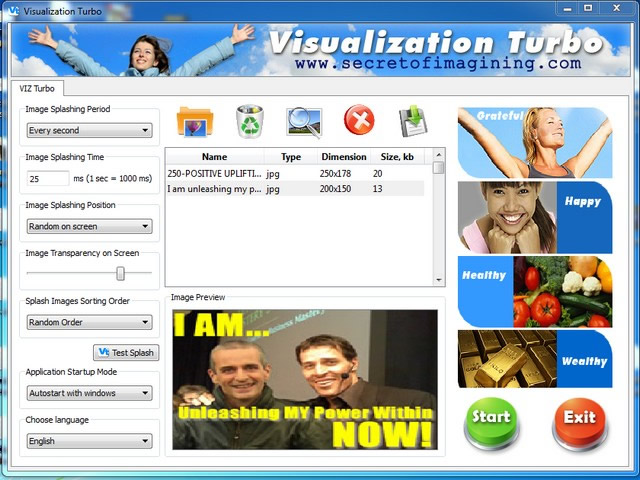Select the Healthy category image
This screenshot has width=640, height=480.
tap(535, 292)
